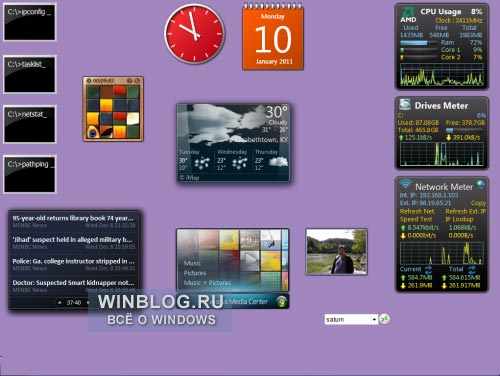Screen dimensions: 500x376
Task: Launch the netstat command gadget
Action: (x=30, y=124)
